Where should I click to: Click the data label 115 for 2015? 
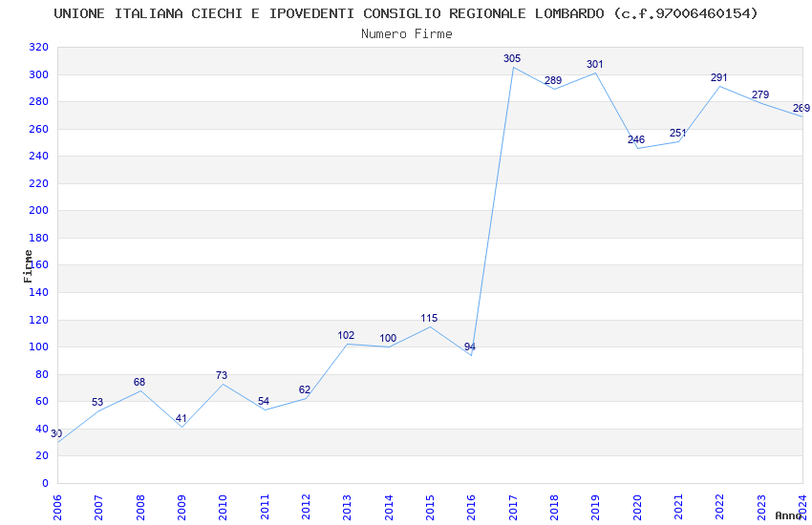(429, 318)
